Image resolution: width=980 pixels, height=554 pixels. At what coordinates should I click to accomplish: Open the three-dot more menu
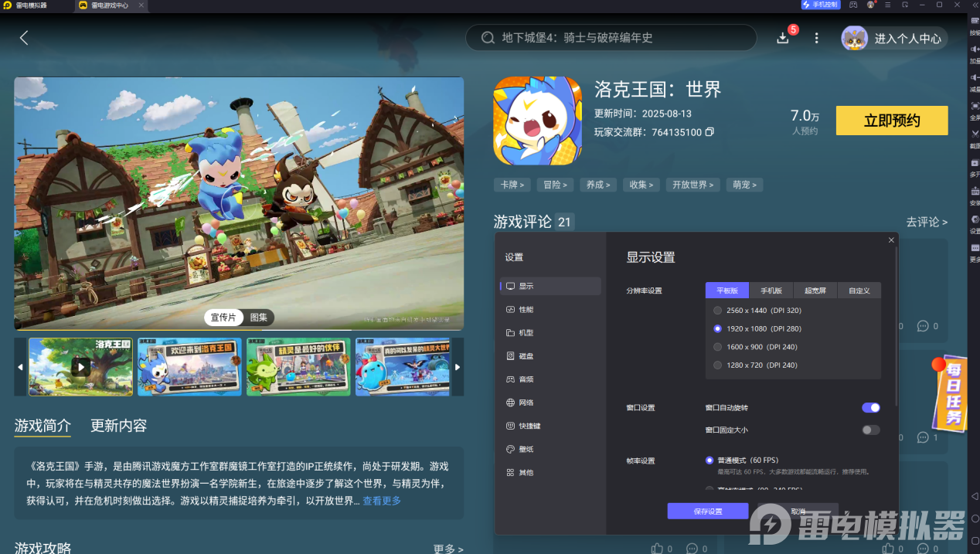coord(816,38)
